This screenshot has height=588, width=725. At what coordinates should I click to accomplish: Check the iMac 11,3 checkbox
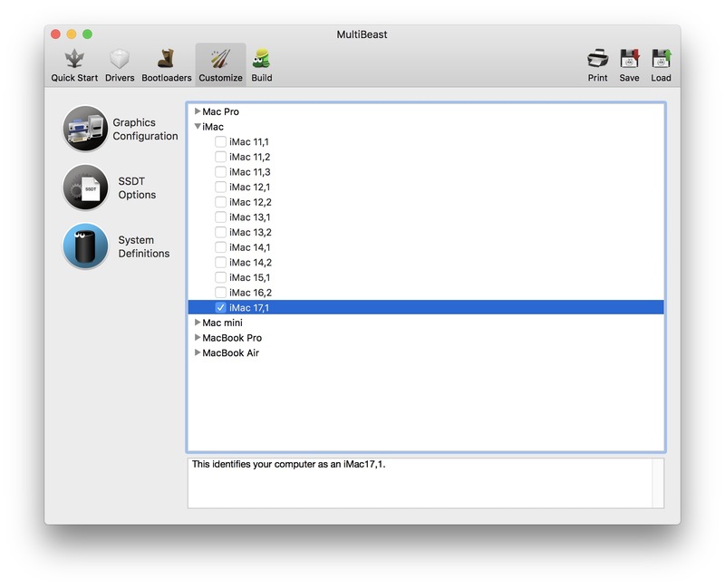[x=220, y=172]
